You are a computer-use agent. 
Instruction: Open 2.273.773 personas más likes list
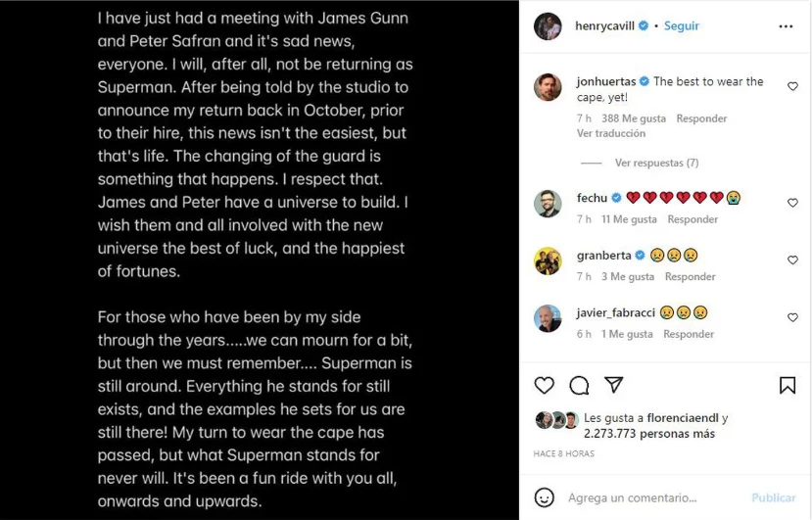tap(648, 433)
